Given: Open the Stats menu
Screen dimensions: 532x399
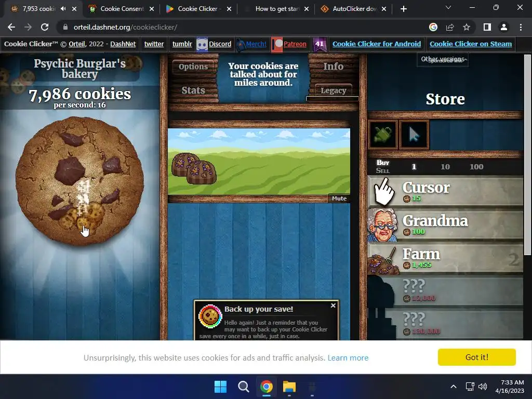Looking at the screenshot, I should (x=193, y=90).
